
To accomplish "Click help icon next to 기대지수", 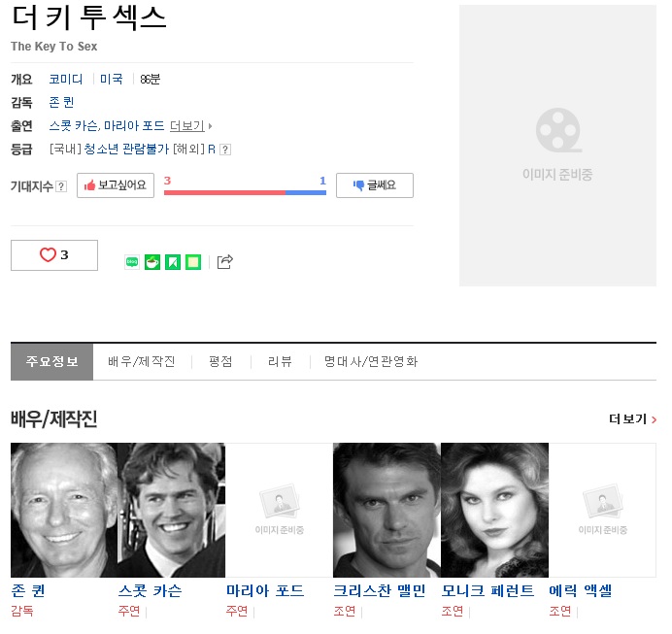I will pyautogui.click(x=61, y=186).
